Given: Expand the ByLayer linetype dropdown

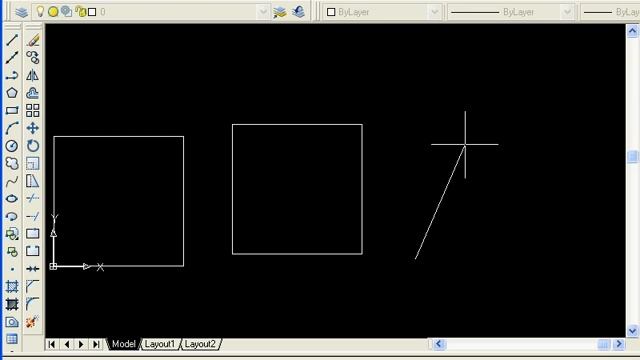Looking at the screenshot, I should (x=567, y=12).
